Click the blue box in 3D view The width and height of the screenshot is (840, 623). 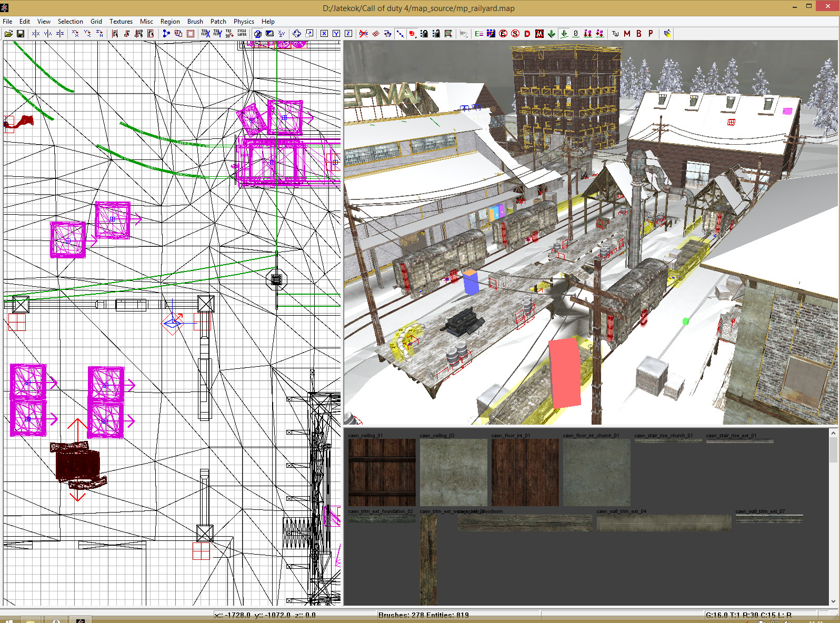point(471,283)
